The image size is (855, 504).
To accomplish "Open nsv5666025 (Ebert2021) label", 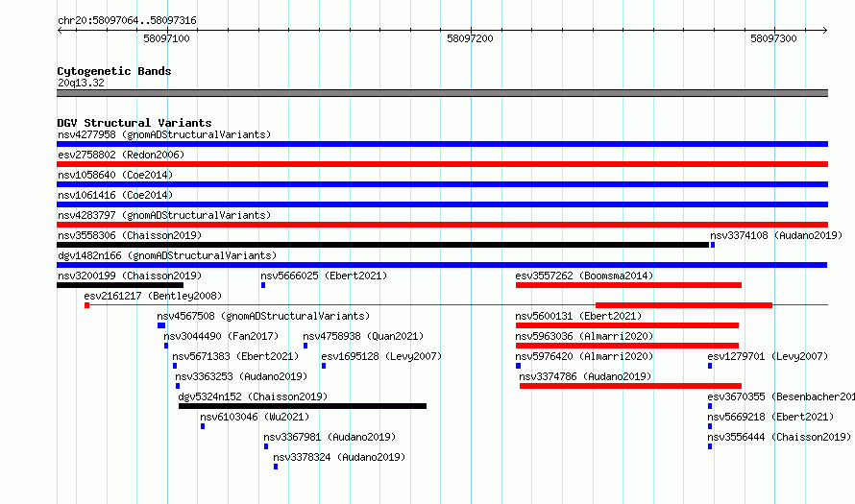I will click(324, 276).
